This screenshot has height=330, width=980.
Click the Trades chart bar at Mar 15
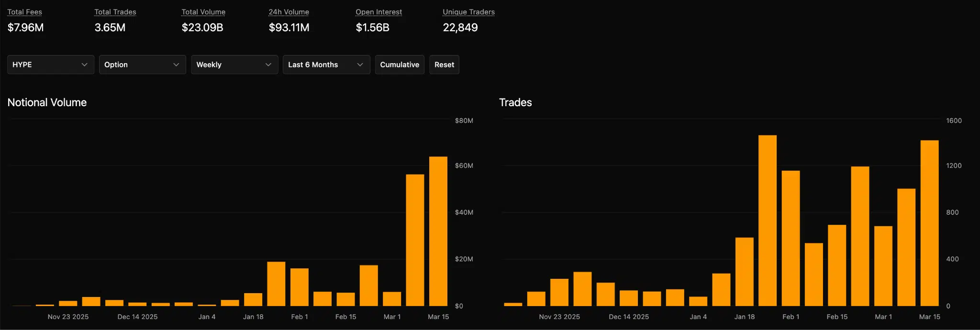point(929,223)
